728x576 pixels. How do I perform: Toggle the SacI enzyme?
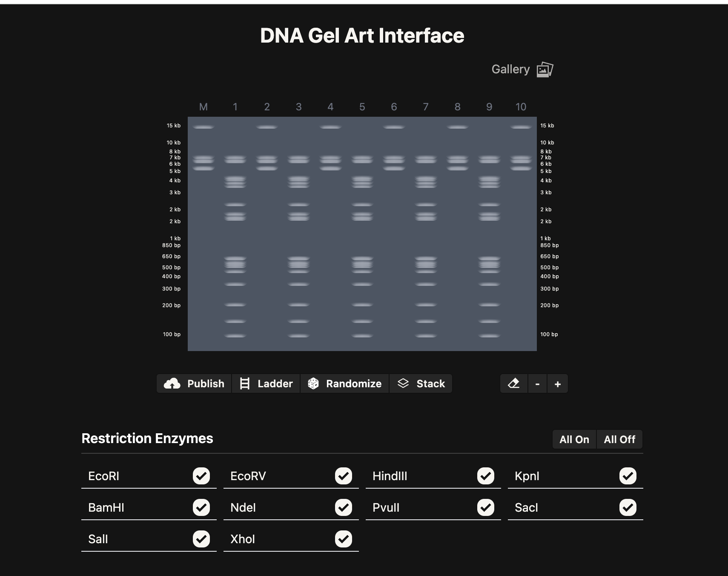click(628, 507)
